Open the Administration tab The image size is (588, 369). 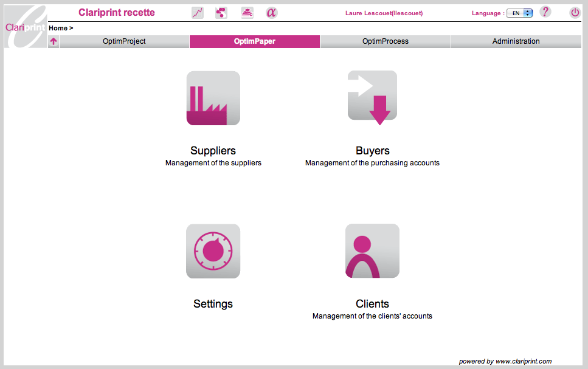click(x=516, y=41)
